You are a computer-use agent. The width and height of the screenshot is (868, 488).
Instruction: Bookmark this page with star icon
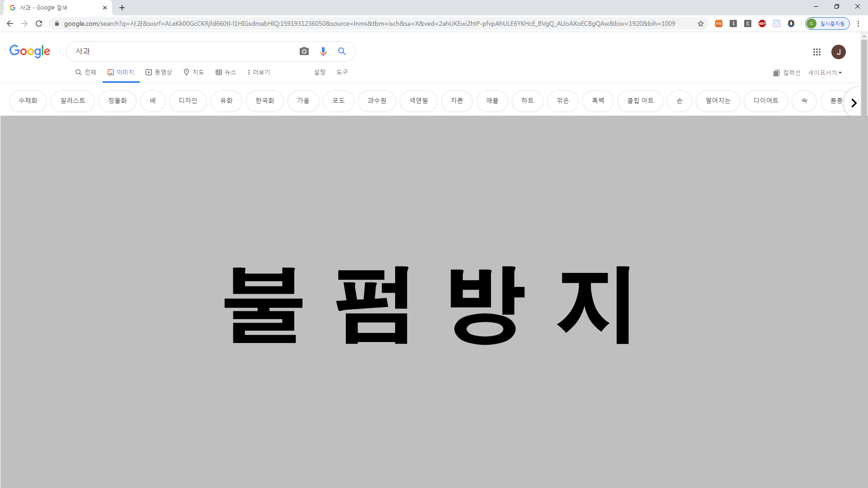700,23
